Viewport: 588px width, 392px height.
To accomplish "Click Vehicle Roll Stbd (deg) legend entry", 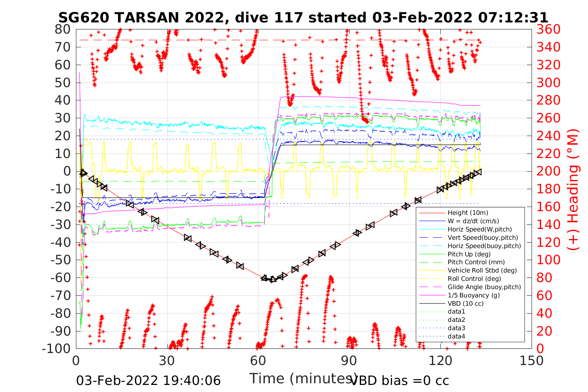I will 482,270.
